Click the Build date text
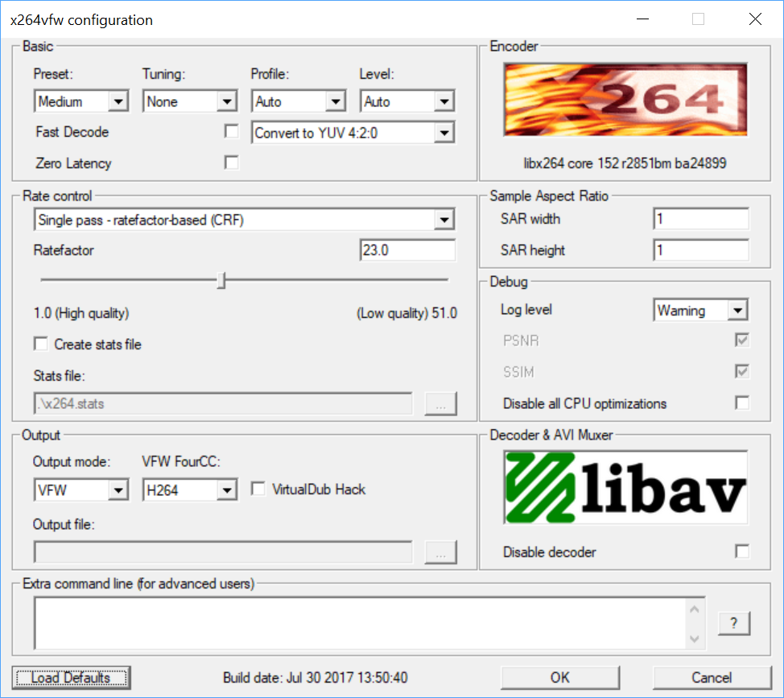This screenshot has height=698, width=784. point(316,678)
